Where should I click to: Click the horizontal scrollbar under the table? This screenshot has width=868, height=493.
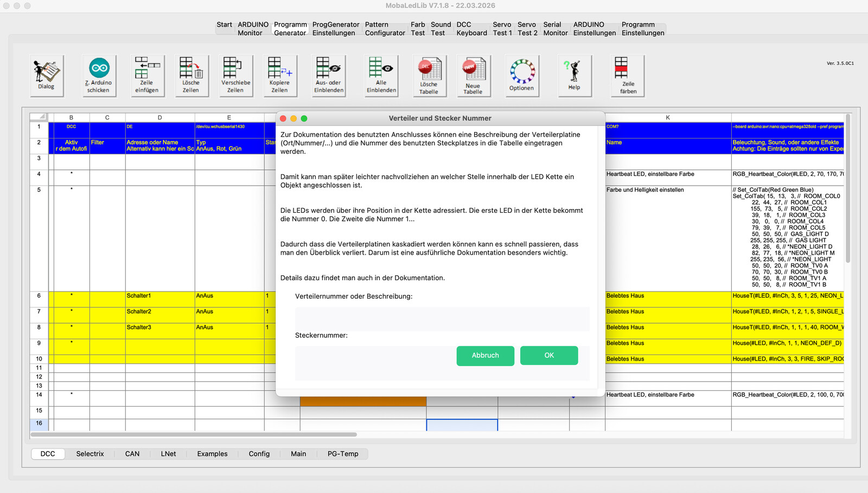click(x=194, y=434)
